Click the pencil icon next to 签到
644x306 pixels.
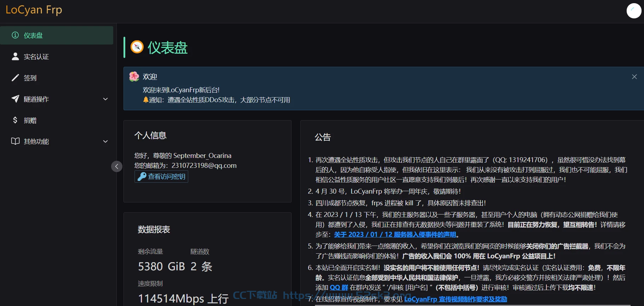coord(15,77)
